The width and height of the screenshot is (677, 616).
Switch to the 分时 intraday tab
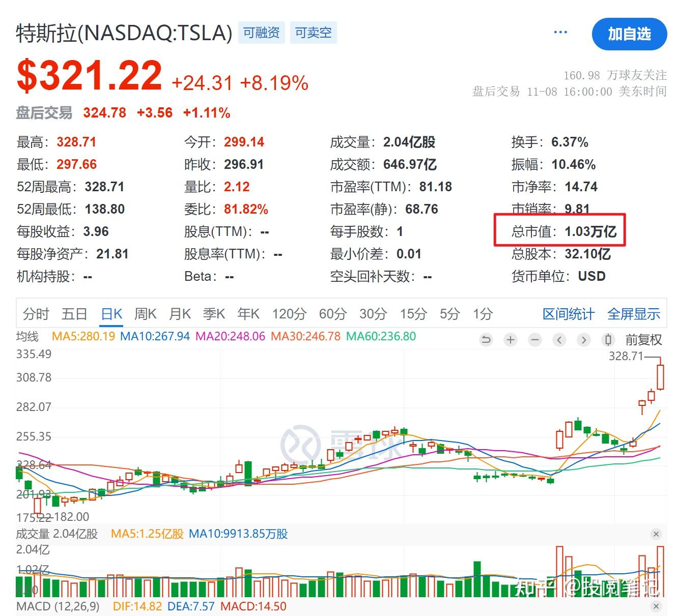pyautogui.click(x=36, y=314)
